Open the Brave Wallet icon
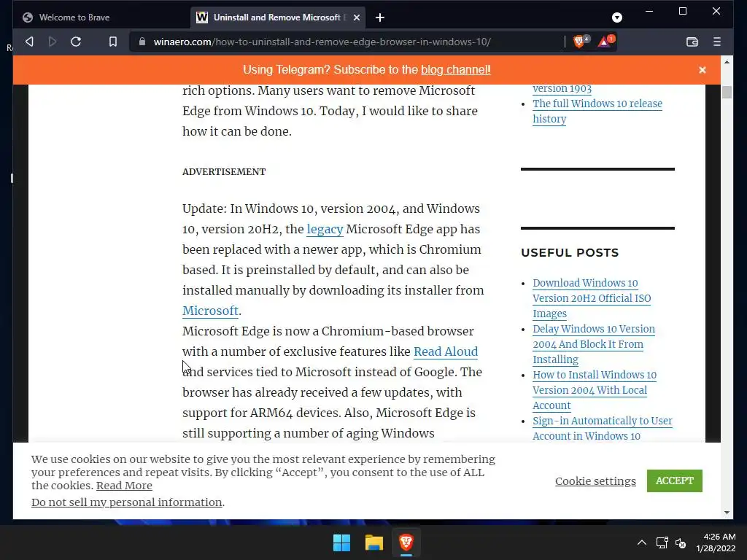The width and height of the screenshot is (747, 560). tap(692, 42)
